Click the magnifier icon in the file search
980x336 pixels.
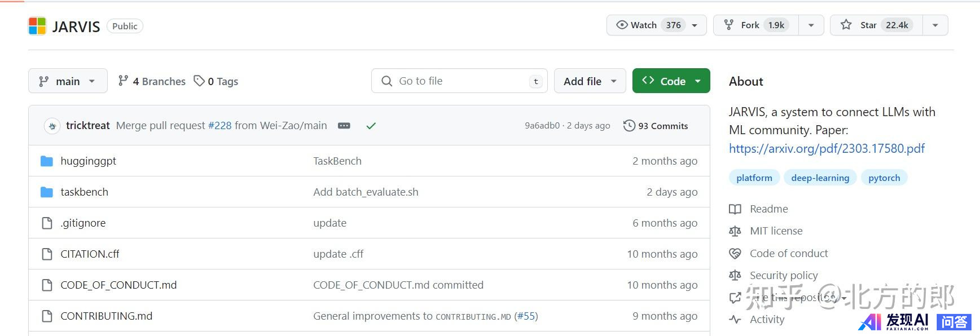point(386,81)
